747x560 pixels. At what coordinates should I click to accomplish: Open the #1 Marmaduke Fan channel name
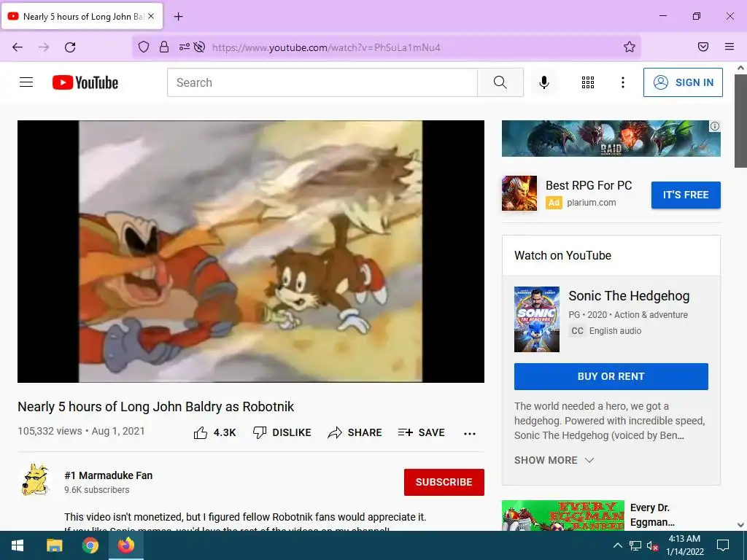pyautogui.click(x=108, y=475)
